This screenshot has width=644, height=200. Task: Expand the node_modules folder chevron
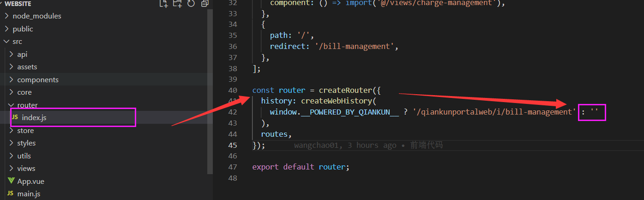click(x=6, y=16)
